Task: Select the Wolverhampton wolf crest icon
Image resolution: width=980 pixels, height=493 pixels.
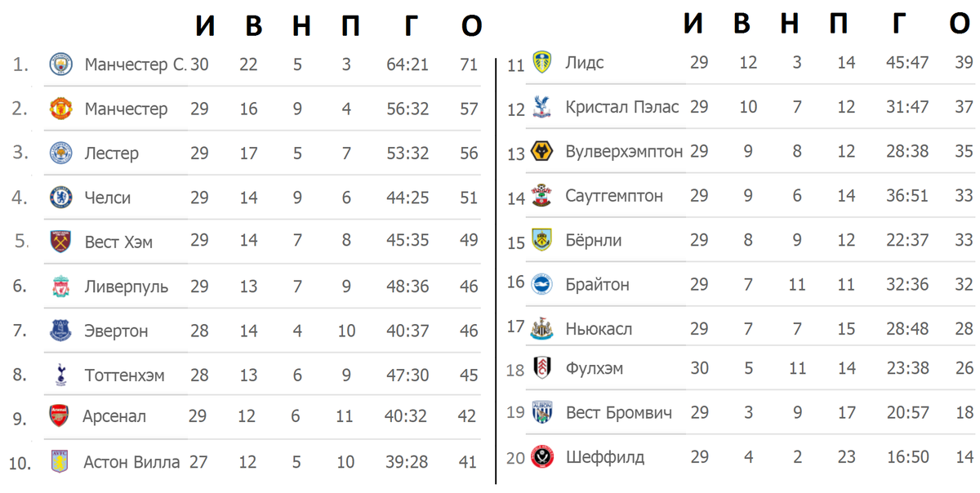Action: point(541,151)
